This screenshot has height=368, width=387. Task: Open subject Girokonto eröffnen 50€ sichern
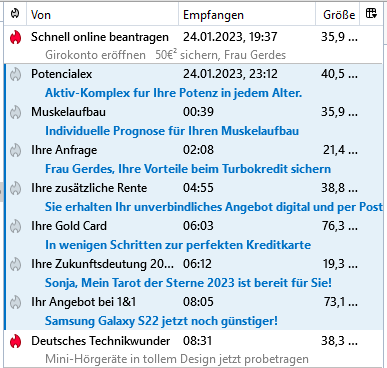click(x=165, y=55)
